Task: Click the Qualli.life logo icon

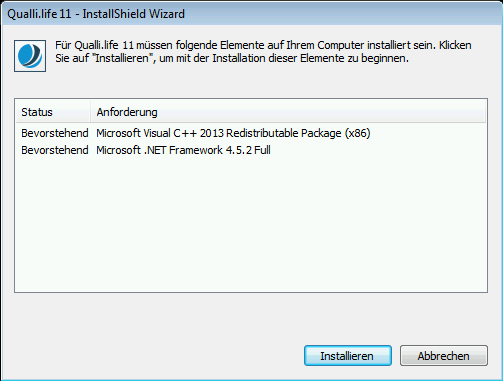Action: [x=30, y=56]
